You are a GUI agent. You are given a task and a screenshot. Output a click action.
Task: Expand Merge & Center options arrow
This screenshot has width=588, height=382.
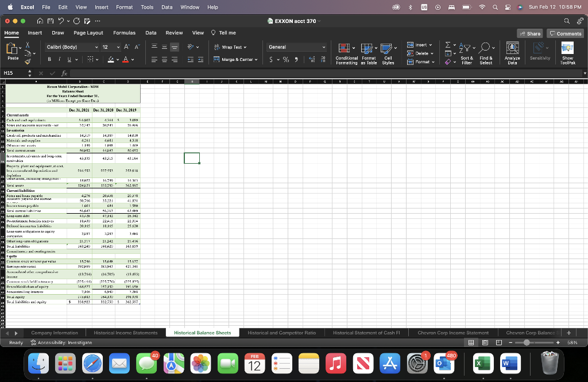click(x=256, y=59)
